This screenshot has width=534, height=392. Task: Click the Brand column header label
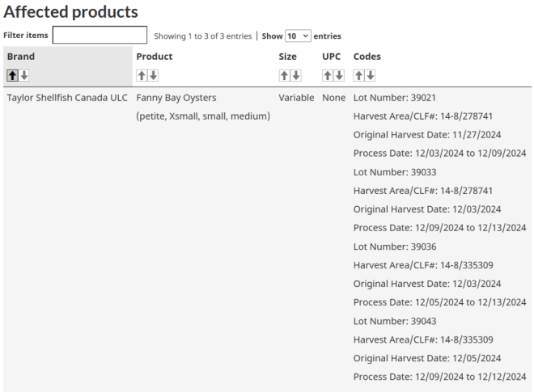20,57
